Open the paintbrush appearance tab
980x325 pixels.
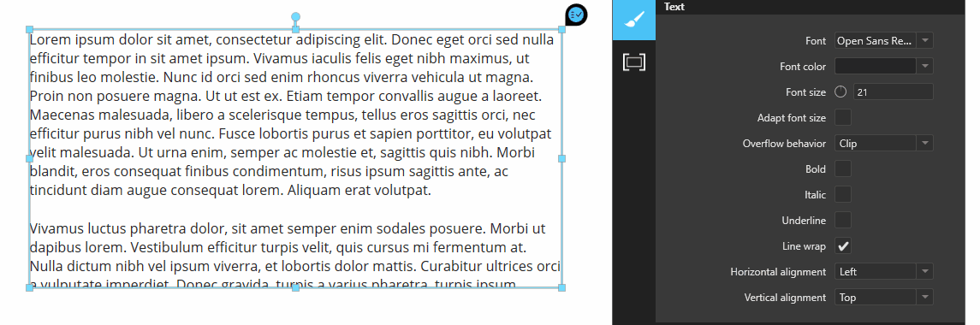[633, 20]
